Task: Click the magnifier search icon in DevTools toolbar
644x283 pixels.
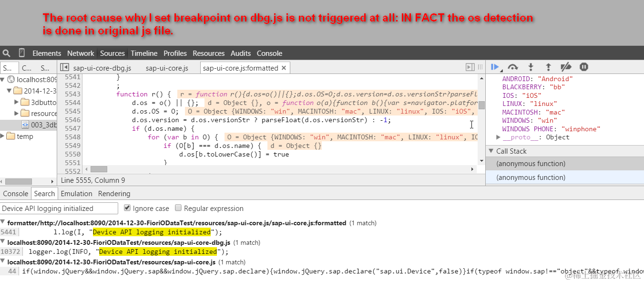Action: (x=6, y=53)
